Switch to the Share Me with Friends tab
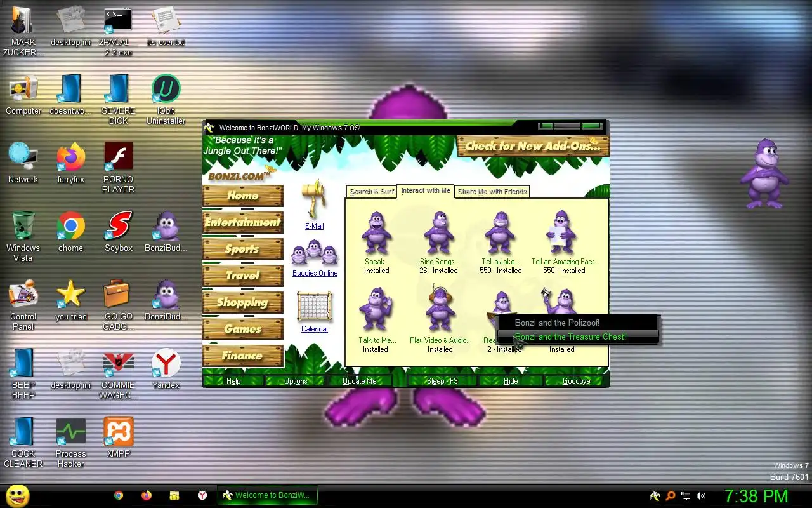812x508 pixels. pos(492,192)
